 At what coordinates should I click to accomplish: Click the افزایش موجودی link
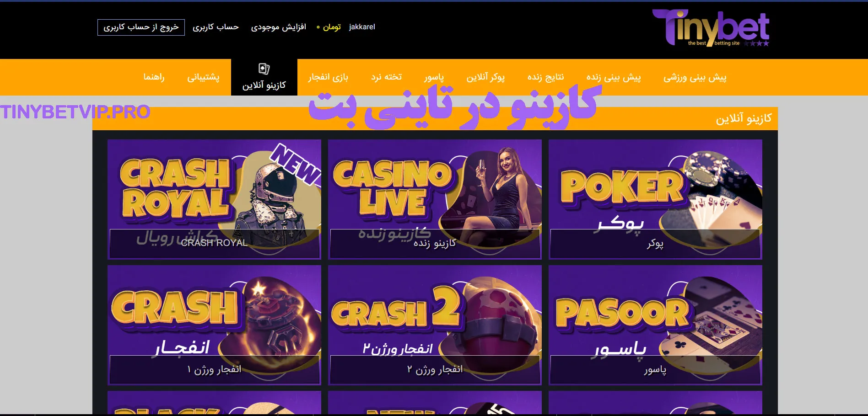point(278,27)
